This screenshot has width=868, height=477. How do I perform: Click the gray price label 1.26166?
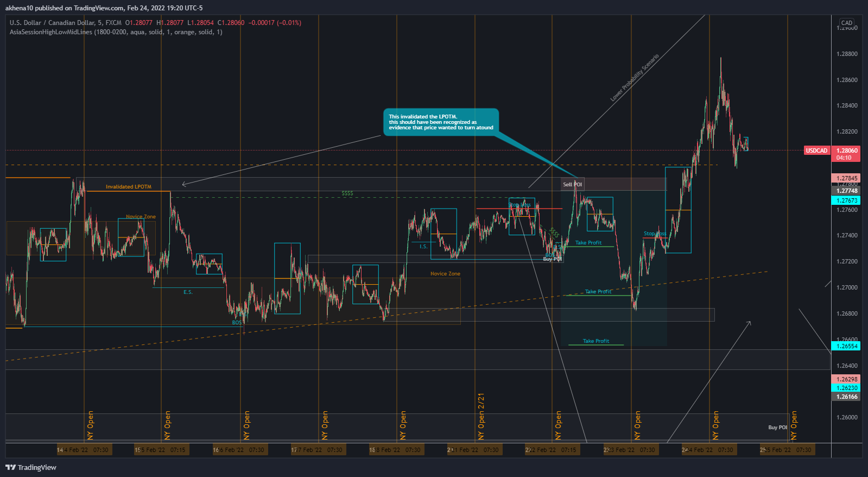[x=846, y=397]
